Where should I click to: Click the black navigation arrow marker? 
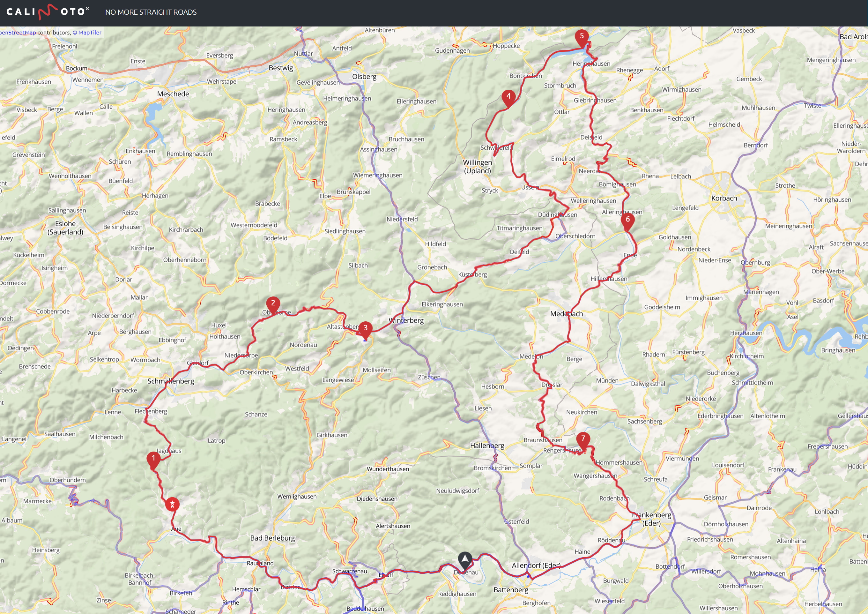pos(464,559)
